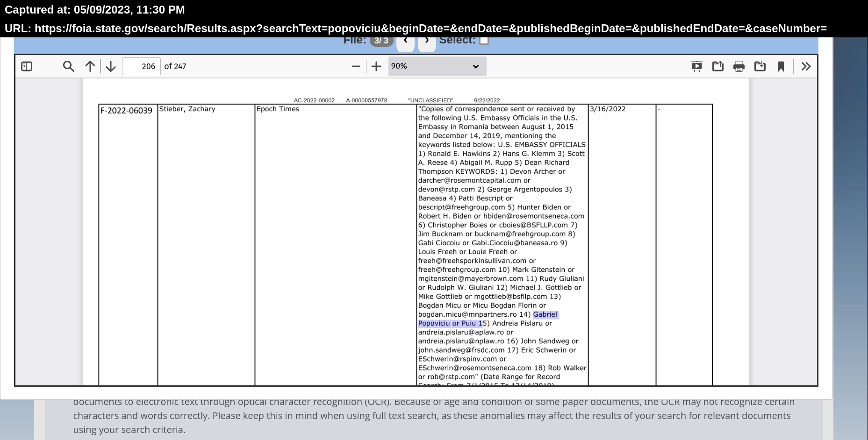Click the 9/22/2022 header date
Viewport: 868px width, 440px height.
click(x=487, y=100)
